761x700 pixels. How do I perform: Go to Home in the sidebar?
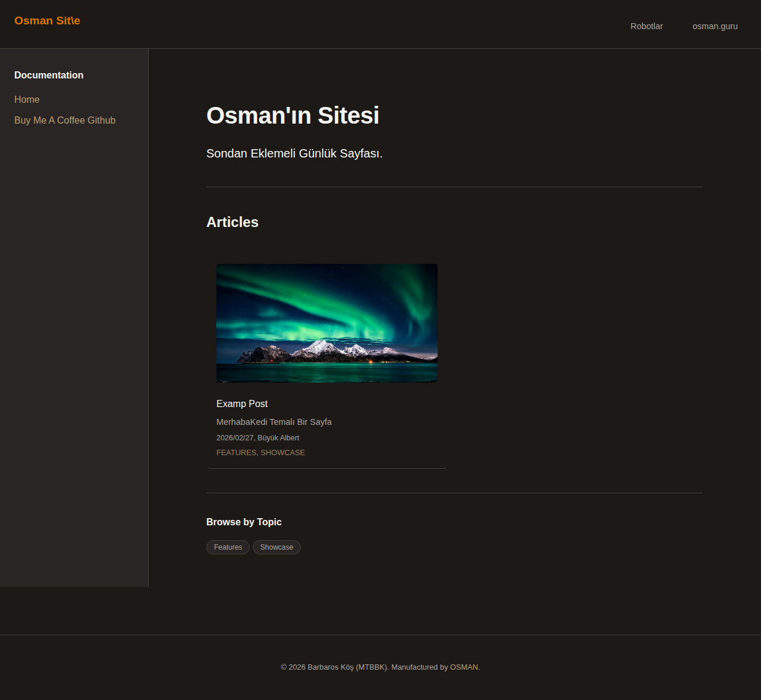27,99
